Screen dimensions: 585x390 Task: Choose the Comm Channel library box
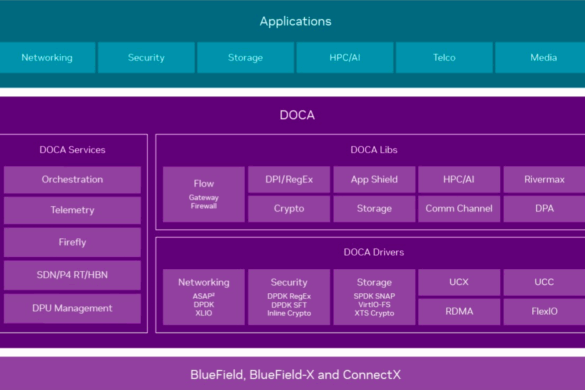(459, 209)
